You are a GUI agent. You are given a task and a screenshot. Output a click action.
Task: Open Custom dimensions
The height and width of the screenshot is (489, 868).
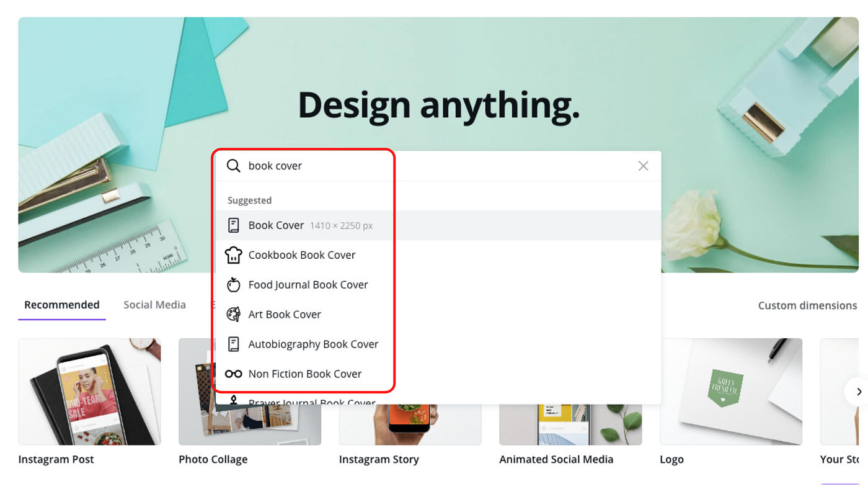tap(807, 305)
